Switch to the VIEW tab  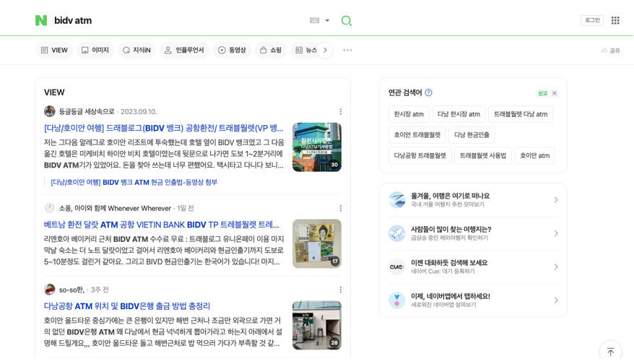54,50
